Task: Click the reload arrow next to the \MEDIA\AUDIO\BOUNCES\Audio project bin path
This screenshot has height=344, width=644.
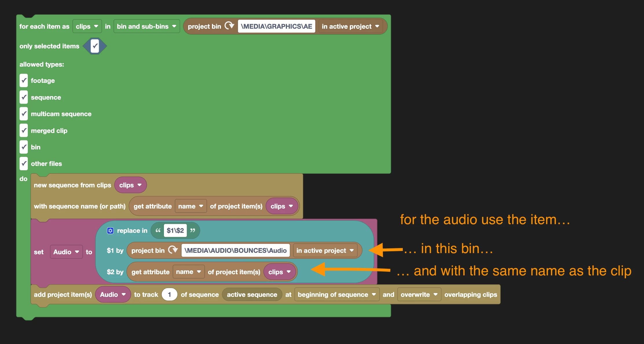Action: tap(173, 250)
